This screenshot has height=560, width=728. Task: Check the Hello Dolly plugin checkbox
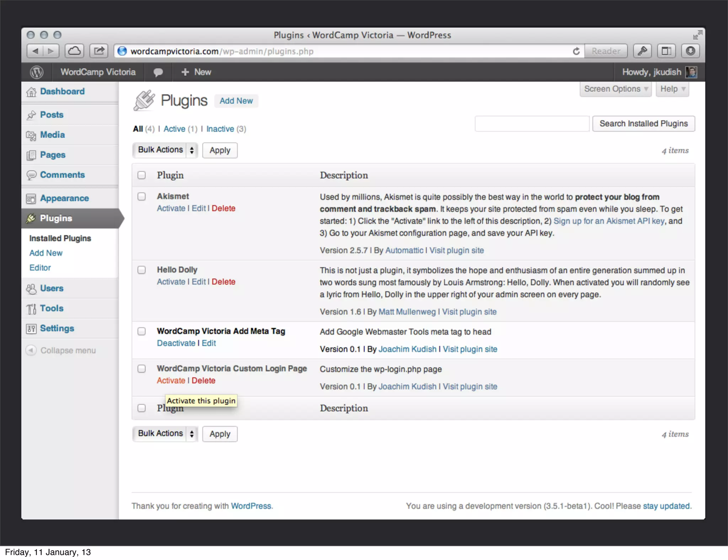(x=141, y=270)
